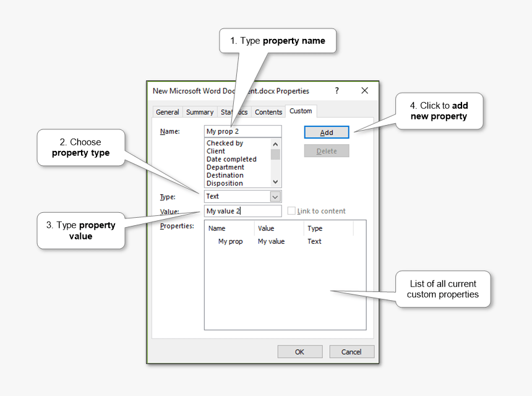
Task: Open the Summary tab
Action: pos(199,112)
